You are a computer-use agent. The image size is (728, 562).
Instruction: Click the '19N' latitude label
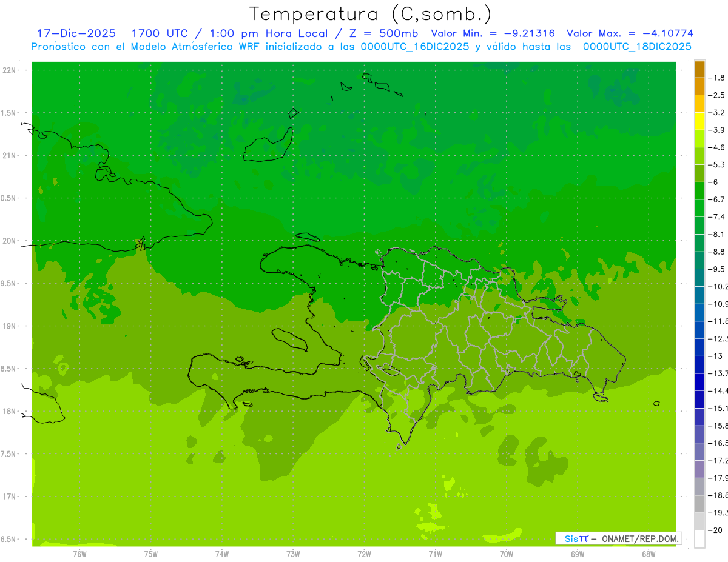tap(10, 326)
